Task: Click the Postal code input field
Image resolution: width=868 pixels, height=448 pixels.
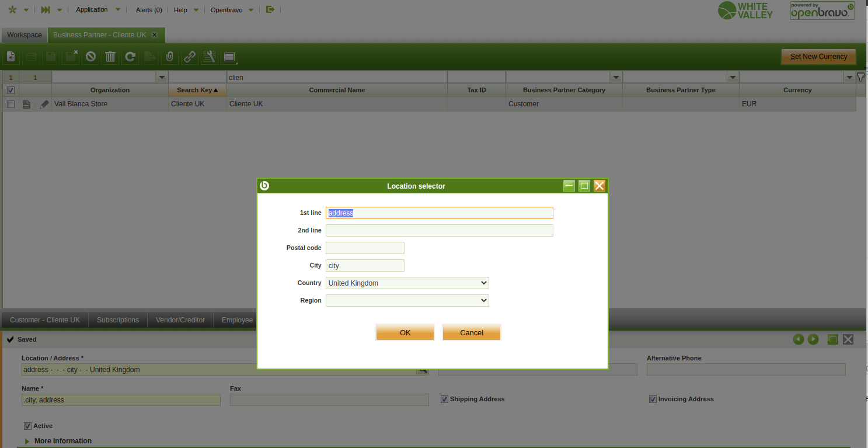Action: (365, 248)
